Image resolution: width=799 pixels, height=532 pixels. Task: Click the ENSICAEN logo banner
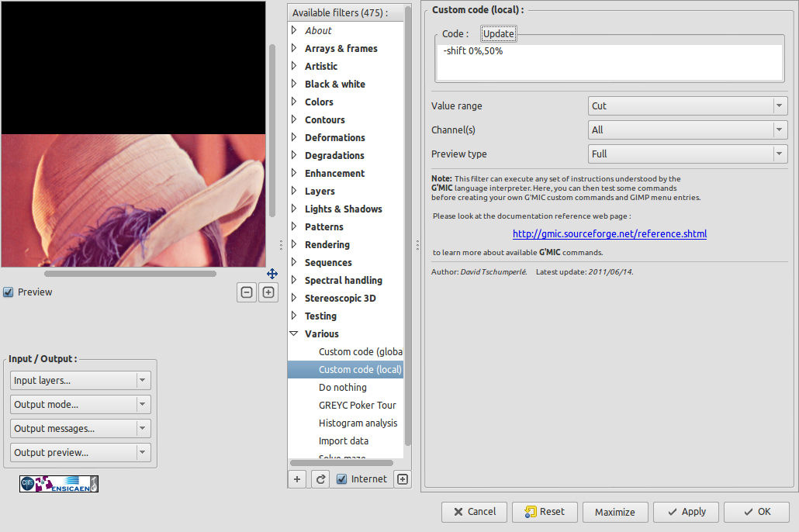tap(59, 484)
